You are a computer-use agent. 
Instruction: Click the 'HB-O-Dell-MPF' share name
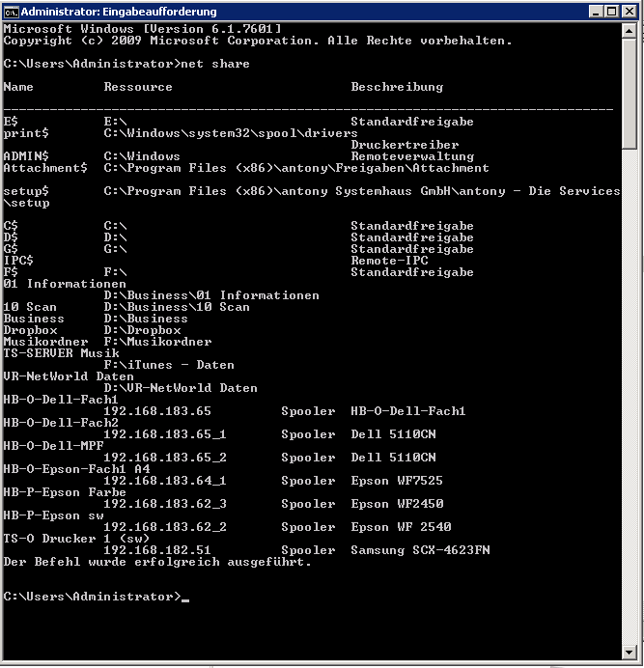click(x=53, y=446)
